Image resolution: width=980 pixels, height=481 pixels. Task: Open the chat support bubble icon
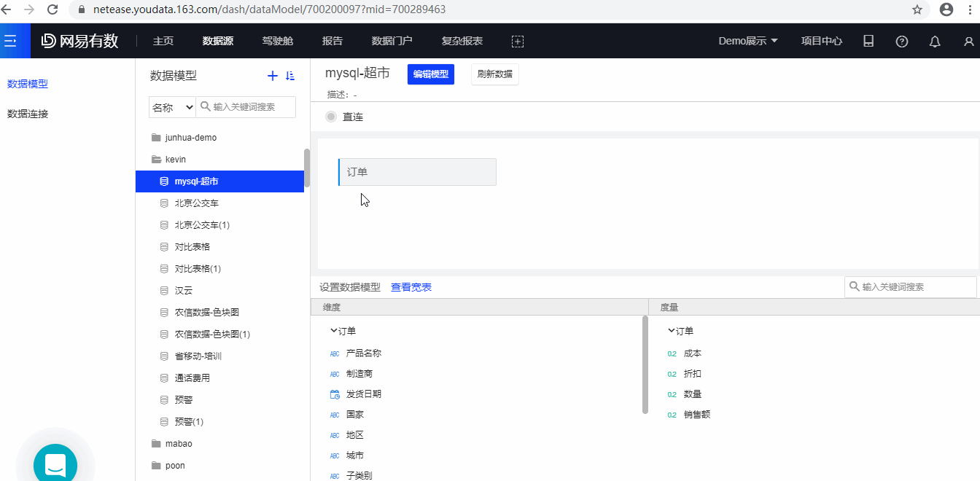(55, 464)
